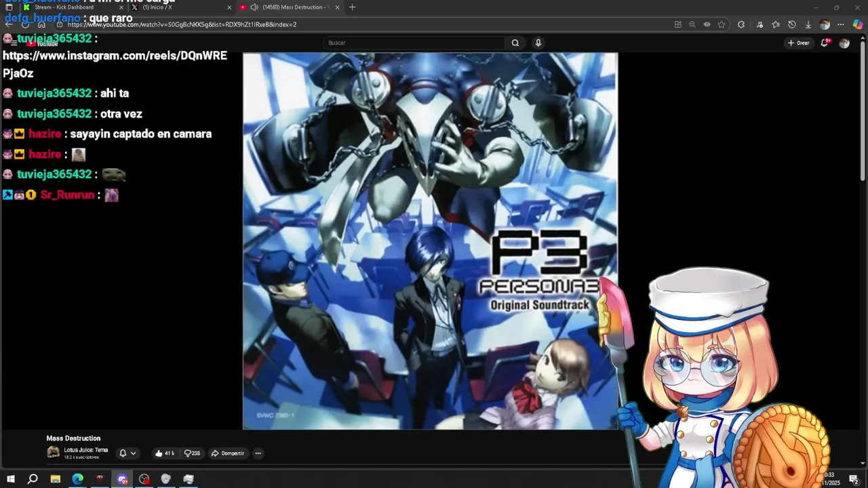Open the browser tab actions menu icon

coord(9,7)
